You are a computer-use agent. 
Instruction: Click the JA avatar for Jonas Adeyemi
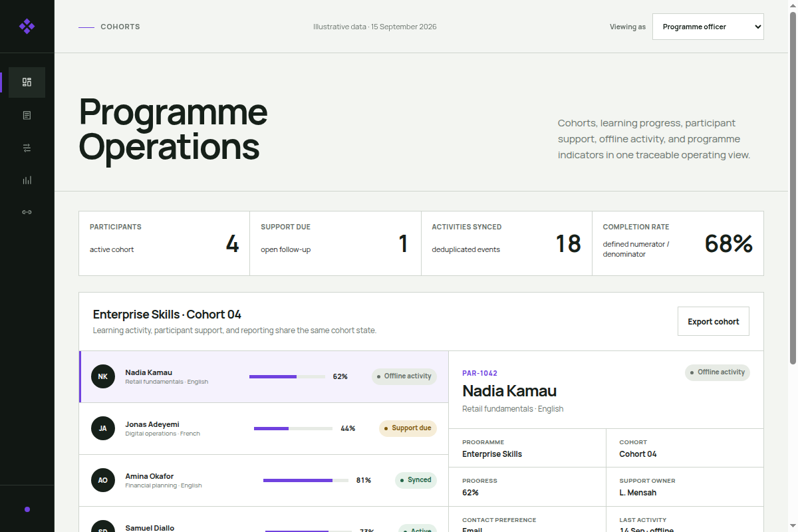click(102, 428)
